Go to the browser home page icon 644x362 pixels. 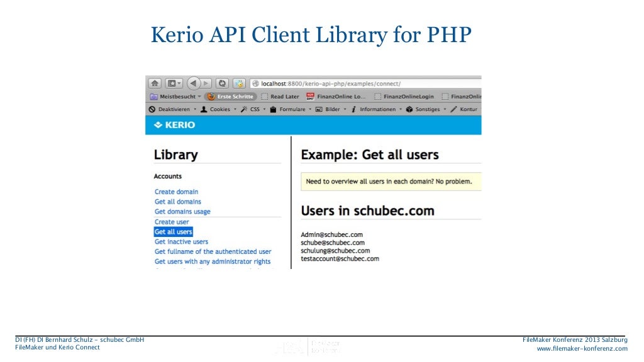(x=155, y=84)
